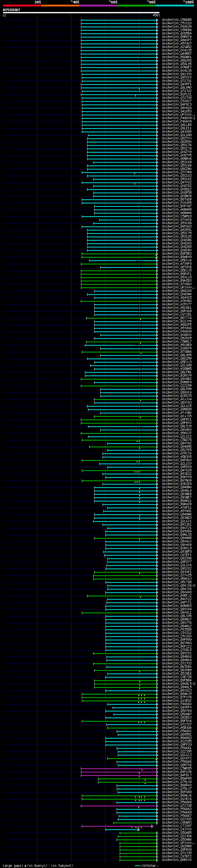Click the UniRef100_Q9SXV3 entry
197x868 pixels.
coord(177,78)
